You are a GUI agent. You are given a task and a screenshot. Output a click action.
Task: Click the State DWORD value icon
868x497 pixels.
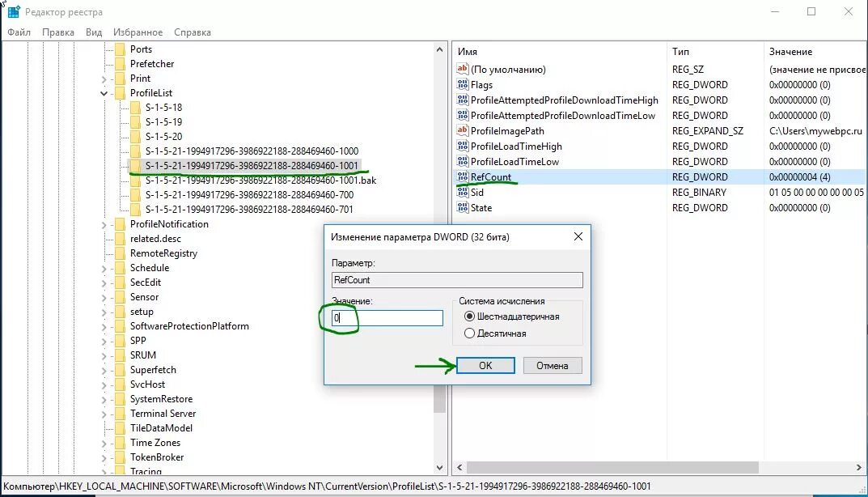click(x=462, y=208)
